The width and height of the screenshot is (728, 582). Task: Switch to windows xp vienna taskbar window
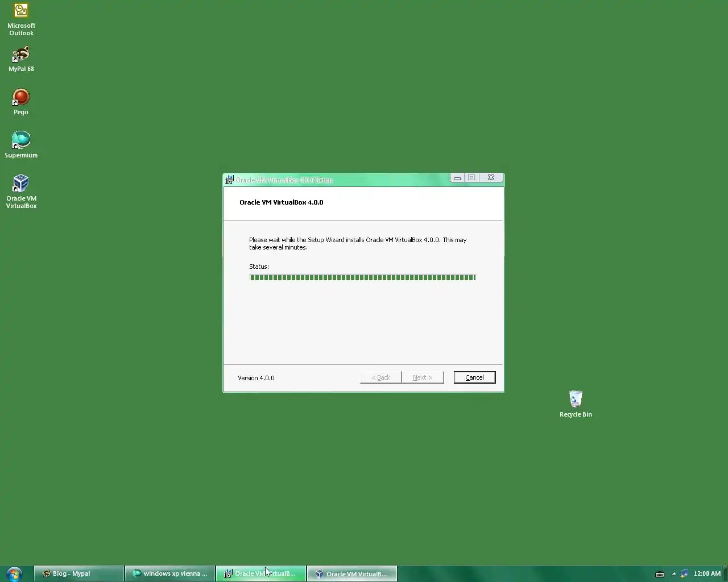[x=170, y=573]
